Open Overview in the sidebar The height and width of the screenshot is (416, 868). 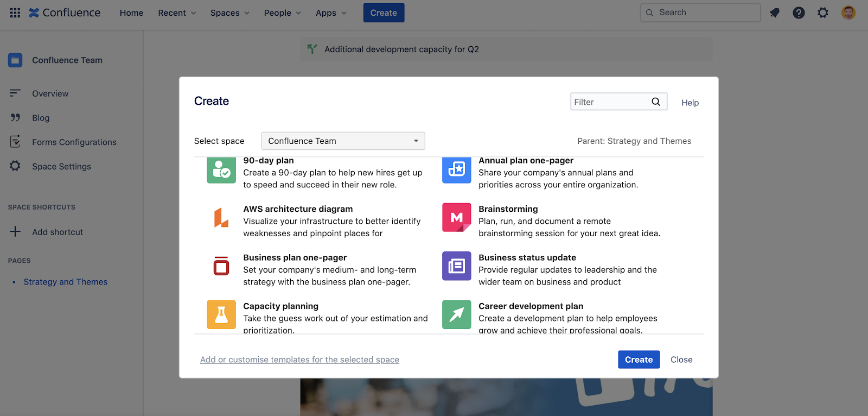[x=50, y=93]
